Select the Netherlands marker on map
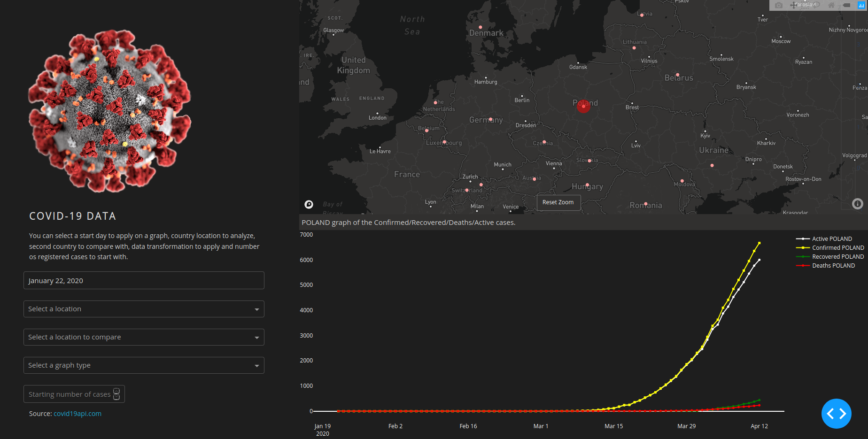This screenshot has height=439, width=868. click(435, 102)
